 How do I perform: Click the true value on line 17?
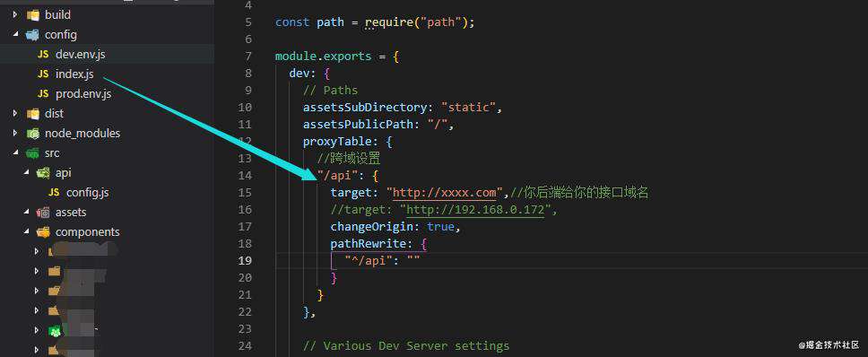coord(440,227)
